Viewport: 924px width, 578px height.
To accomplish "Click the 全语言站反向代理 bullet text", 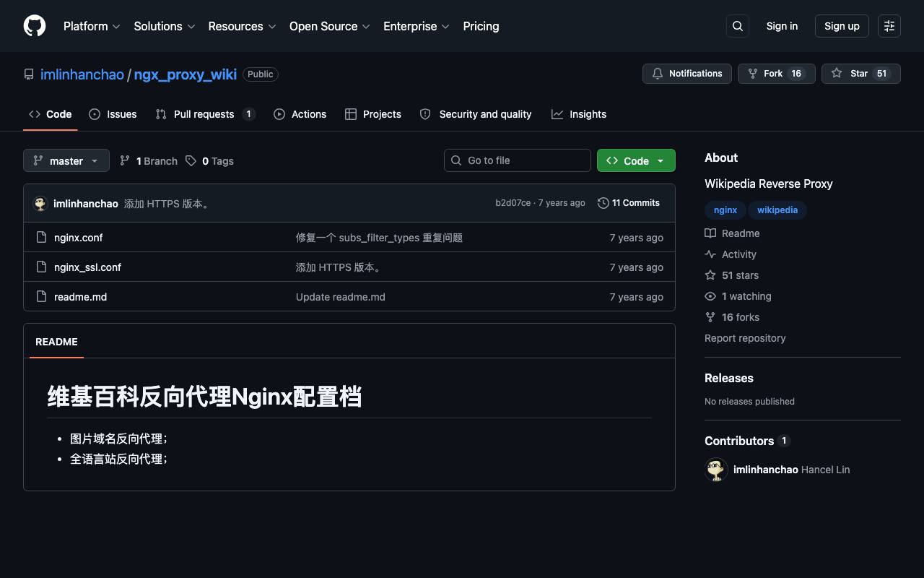I will [118, 459].
